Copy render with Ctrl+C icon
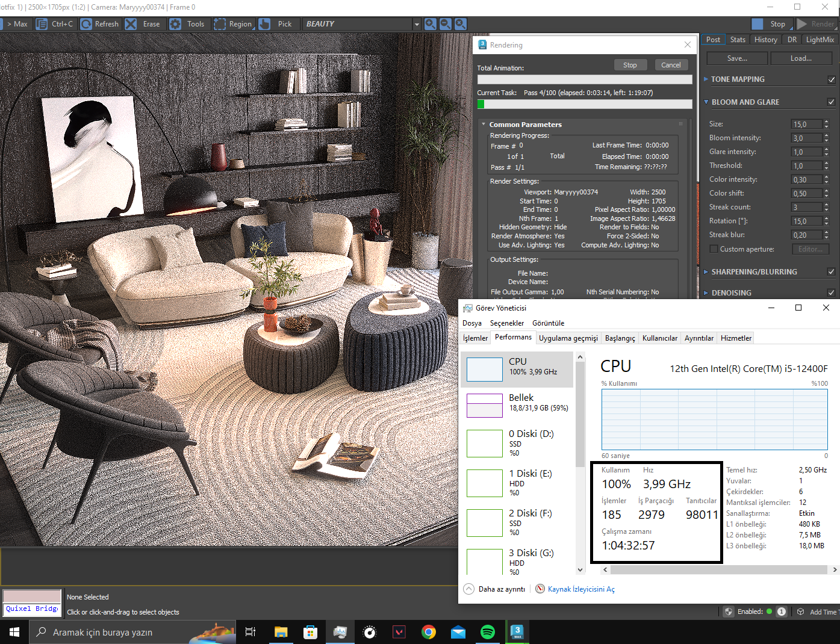Image resolution: width=840 pixels, height=644 pixels. click(42, 24)
